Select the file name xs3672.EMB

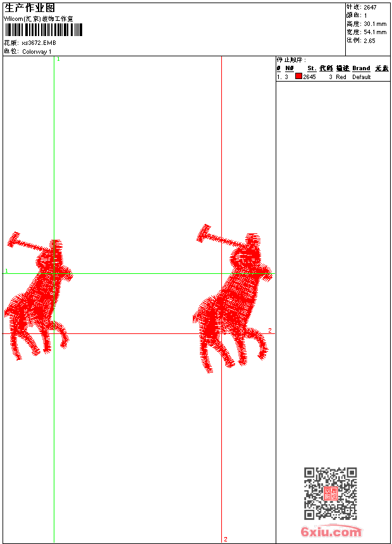tap(39, 43)
